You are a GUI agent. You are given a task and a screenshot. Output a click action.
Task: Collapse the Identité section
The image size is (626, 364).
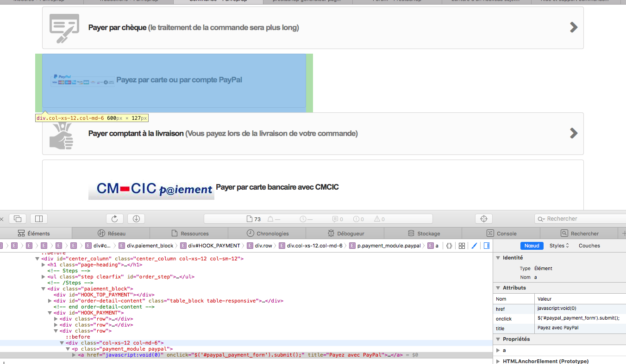498,258
